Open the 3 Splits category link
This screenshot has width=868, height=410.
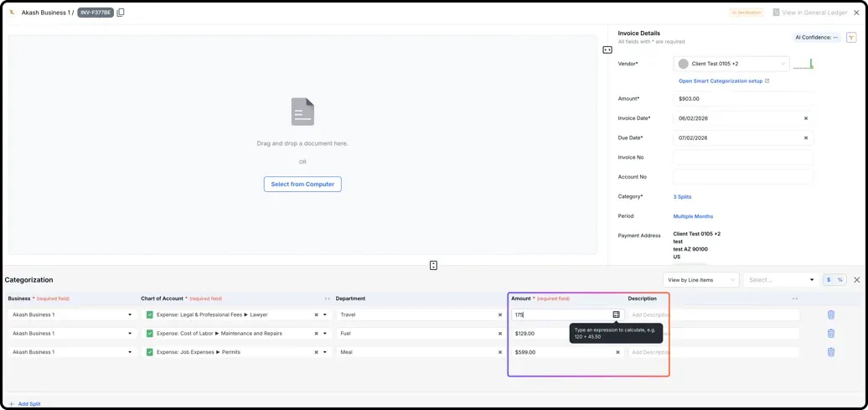click(x=682, y=197)
